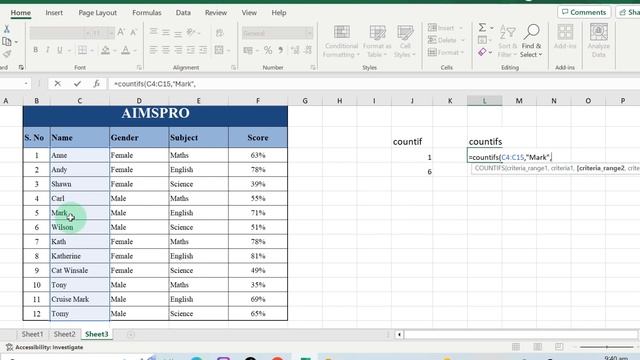Open Insert Function fx dialog
This screenshot has height=360, width=640.
96,84
